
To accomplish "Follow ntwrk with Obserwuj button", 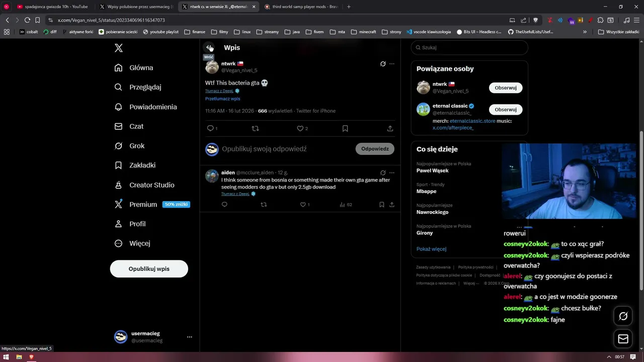I will pyautogui.click(x=506, y=87).
